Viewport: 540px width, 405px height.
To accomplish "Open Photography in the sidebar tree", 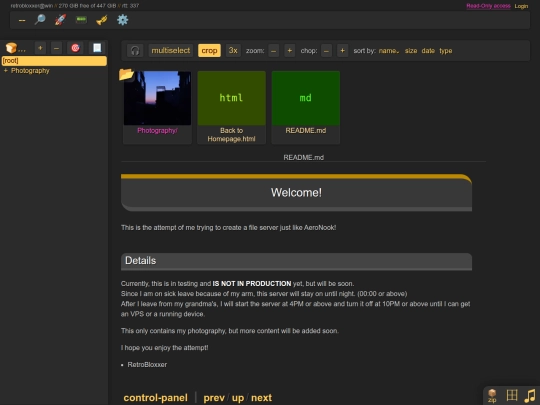I will (x=30, y=71).
